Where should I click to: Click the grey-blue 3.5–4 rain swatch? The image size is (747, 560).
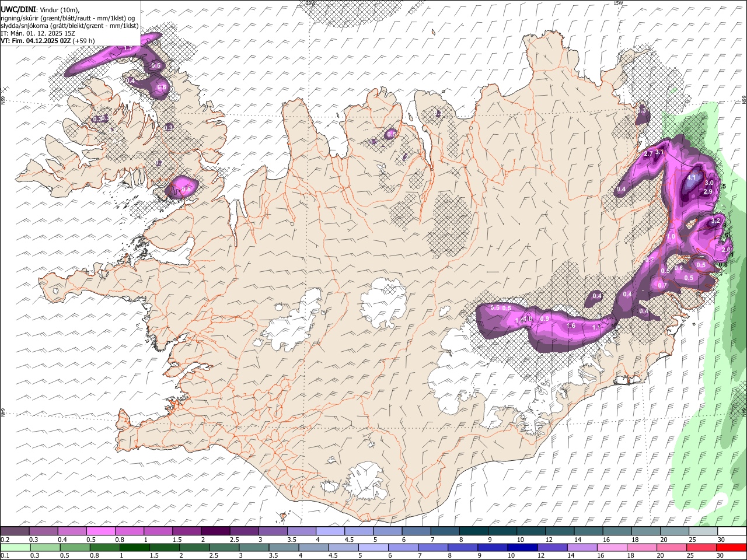(284, 547)
